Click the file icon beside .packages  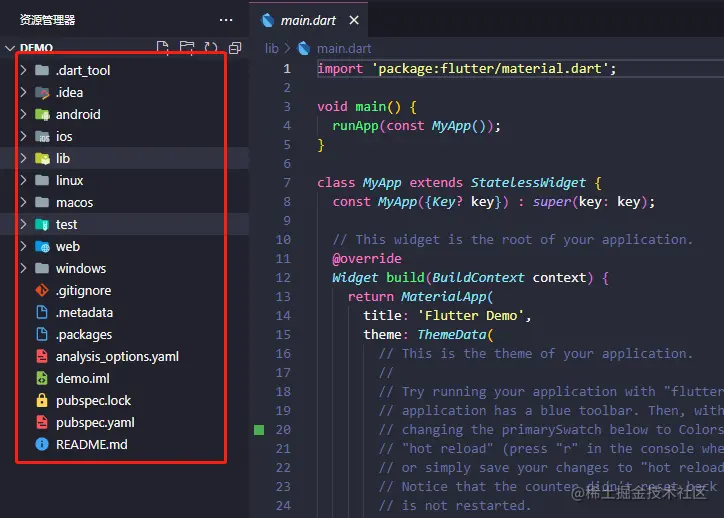[x=42, y=334]
